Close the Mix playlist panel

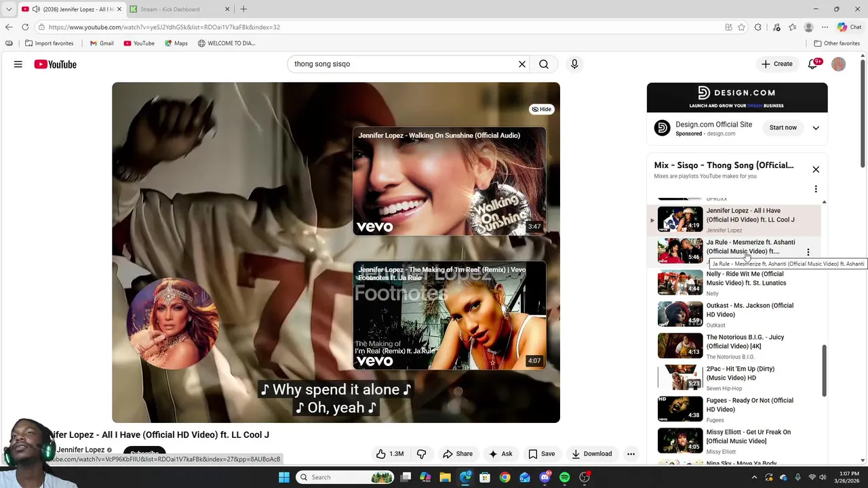click(816, 169)
